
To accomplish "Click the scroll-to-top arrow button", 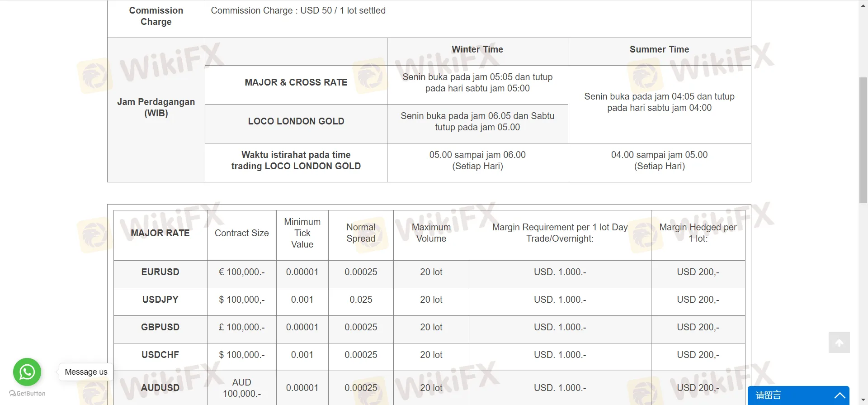I will (x=839, y=343).
